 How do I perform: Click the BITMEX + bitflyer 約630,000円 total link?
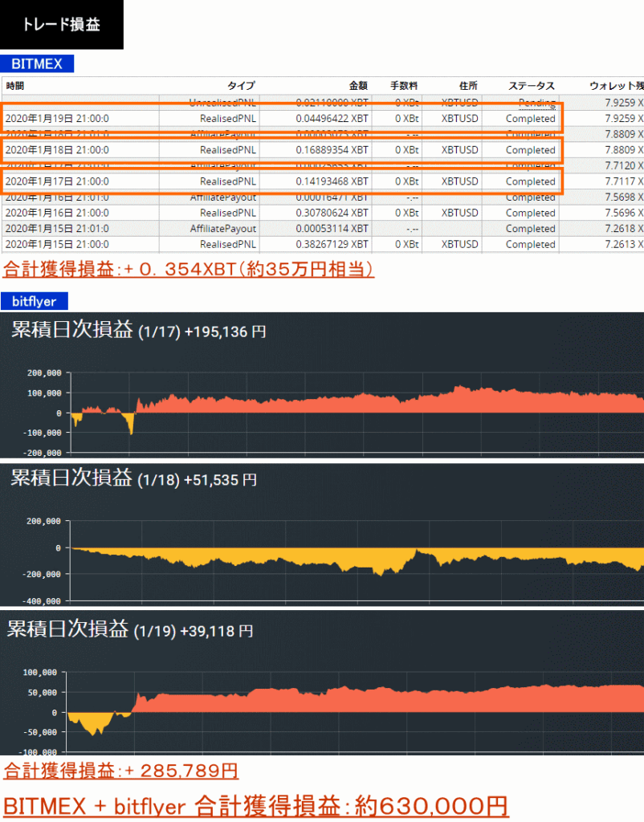tap(255, 804)
